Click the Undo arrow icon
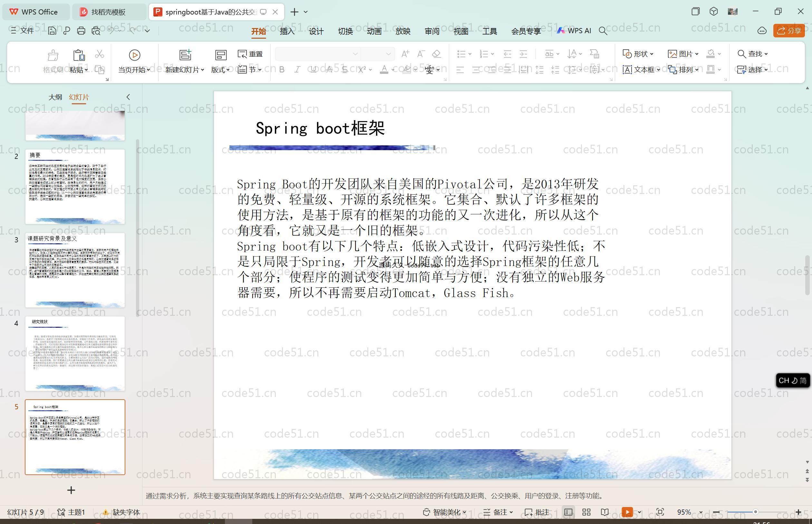Screen dimensions: 812x524 click(x=111, y=31)
